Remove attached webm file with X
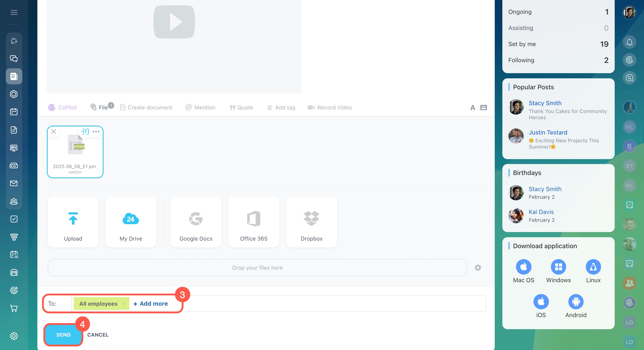The height and width of the screenshot is (350, 644). [53, 132]
